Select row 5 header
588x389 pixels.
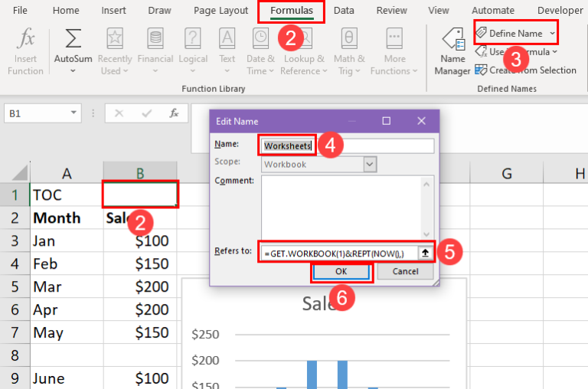[x=15, y=286]
